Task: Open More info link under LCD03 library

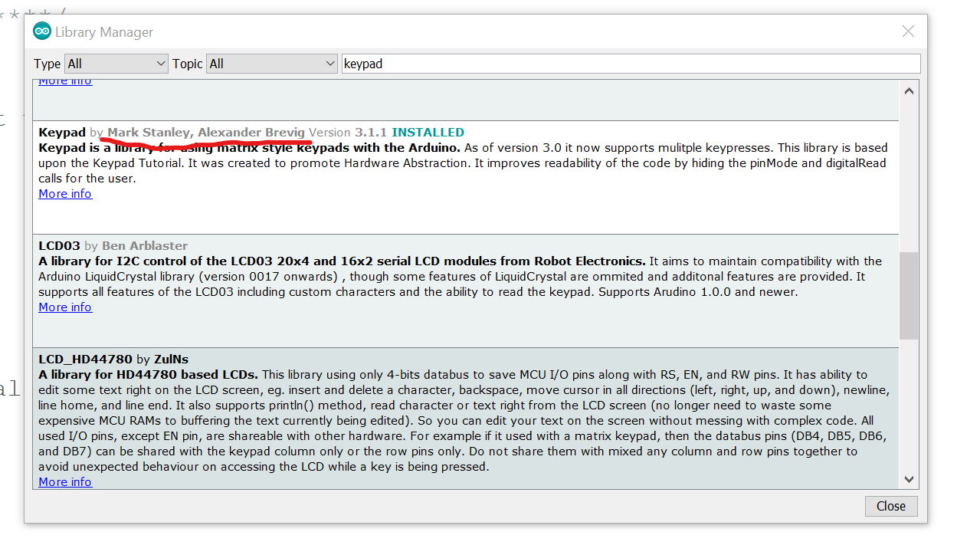Action: [x=65, y=307]
